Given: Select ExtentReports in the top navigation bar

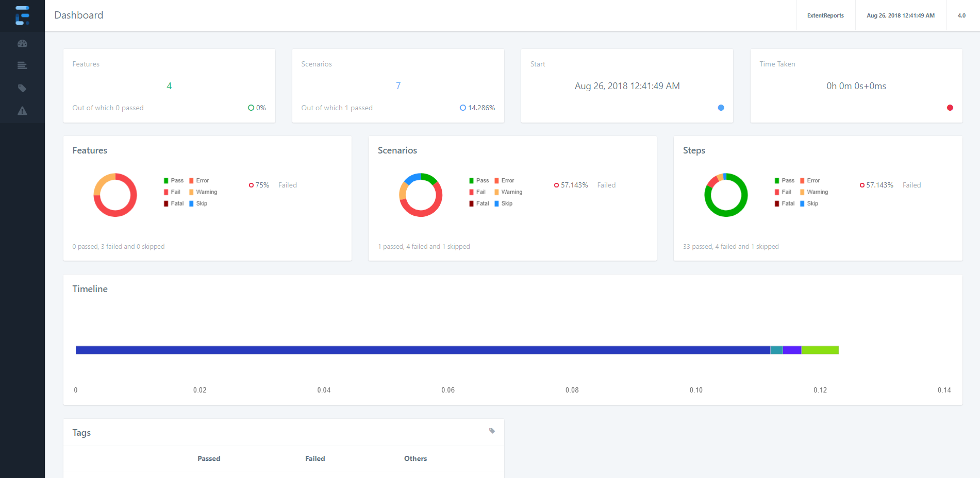Looking at the screenshot, I should (x=825, y=15).
